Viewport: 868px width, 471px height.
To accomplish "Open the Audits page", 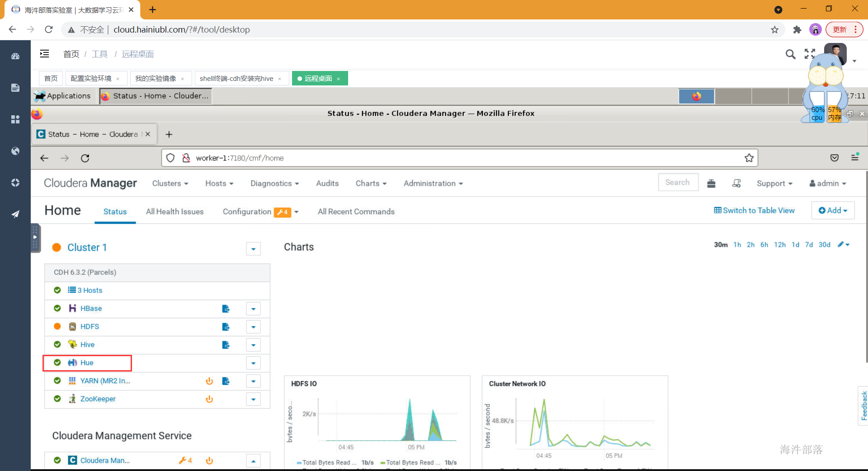I will click(x=327, y=183).
